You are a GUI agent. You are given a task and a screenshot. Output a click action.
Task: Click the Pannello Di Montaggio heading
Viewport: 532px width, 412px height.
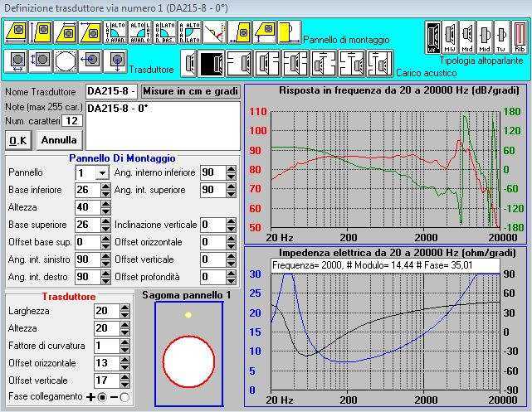tap(122, 158)
